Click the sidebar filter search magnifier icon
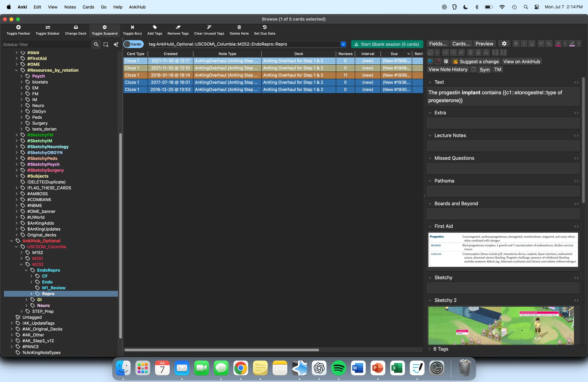Viewport: 588px width, 382px height. click(96, 44)
